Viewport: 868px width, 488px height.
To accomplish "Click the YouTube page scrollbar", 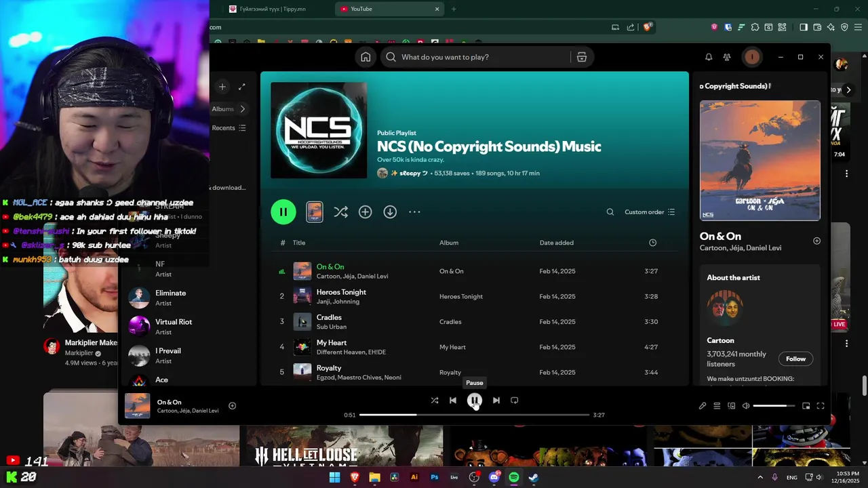I will pos(864,386).
